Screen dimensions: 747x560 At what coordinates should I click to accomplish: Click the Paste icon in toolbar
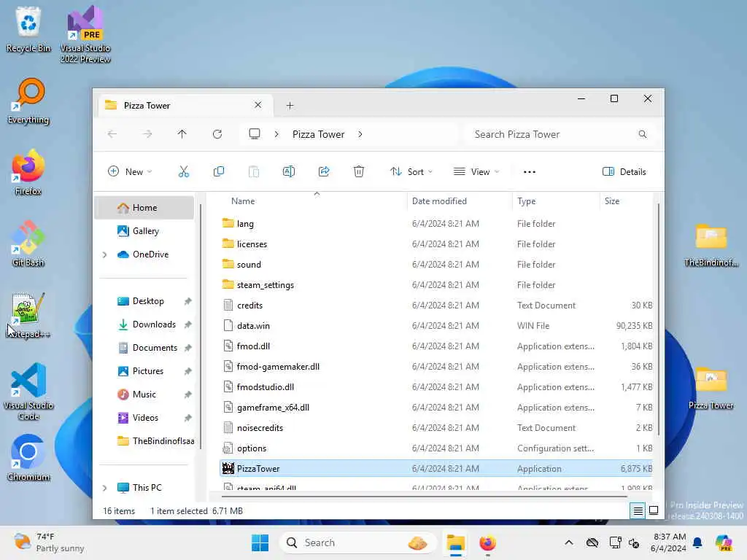[x=254, y=172]
